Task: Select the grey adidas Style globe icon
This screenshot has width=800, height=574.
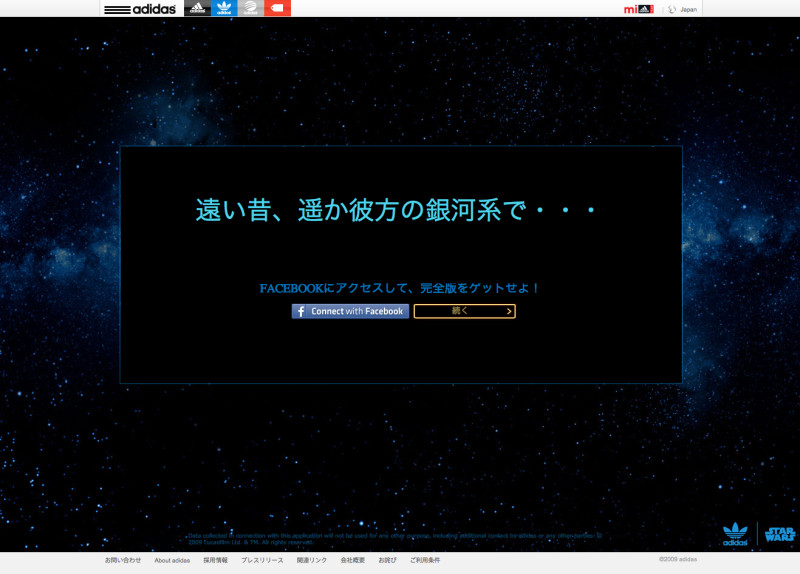Action: pos(251,8)
